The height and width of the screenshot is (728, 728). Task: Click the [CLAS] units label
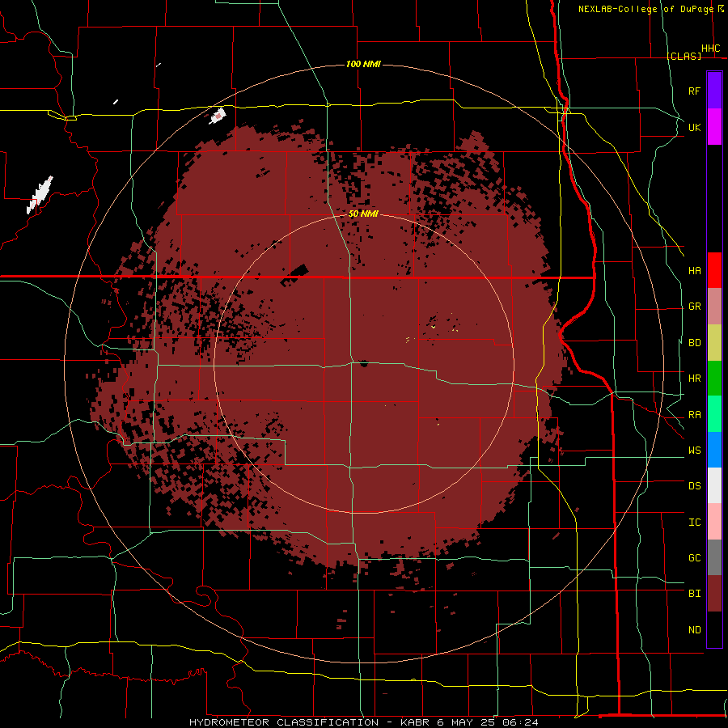click(684, 56)
